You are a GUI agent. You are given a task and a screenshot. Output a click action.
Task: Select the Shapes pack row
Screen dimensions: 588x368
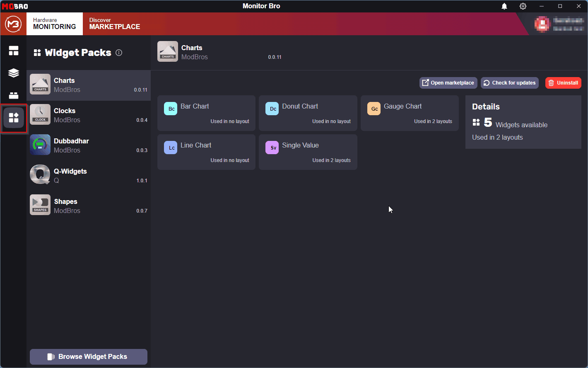[x=89, y=206]
